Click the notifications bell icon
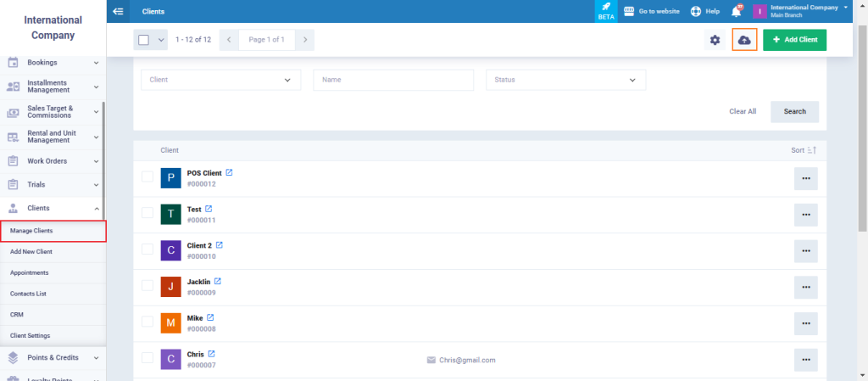This screenshot has width=868, height=381. [x=737, y=11]
